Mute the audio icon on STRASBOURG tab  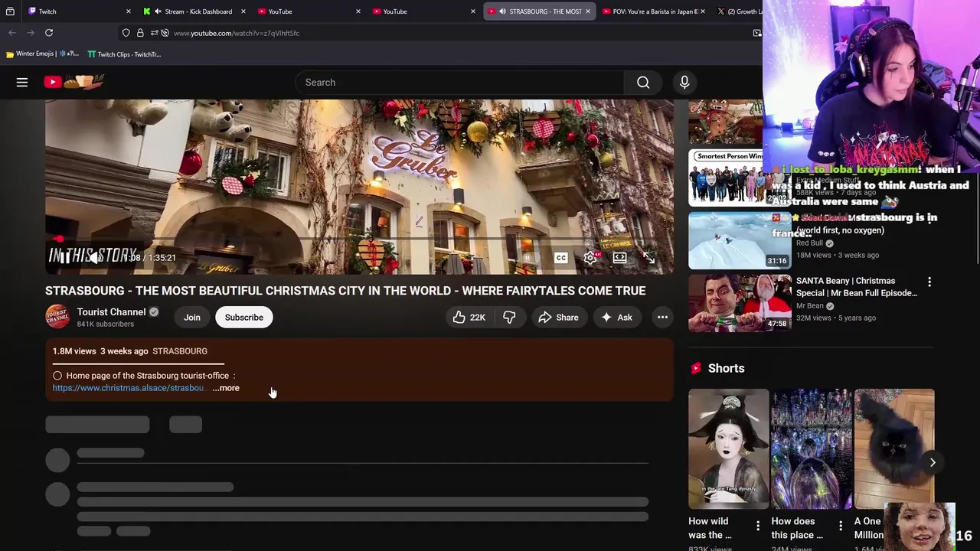[502, 11]
